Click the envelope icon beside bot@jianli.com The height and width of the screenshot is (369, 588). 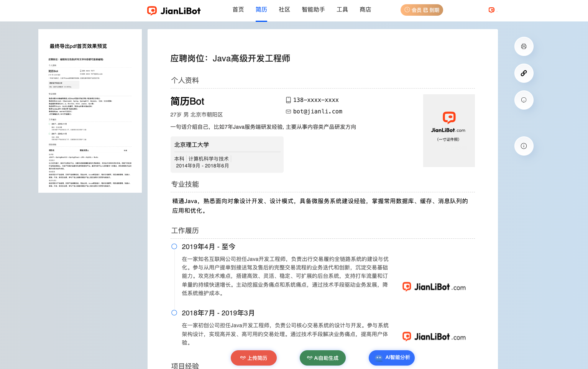click(288, 112)
